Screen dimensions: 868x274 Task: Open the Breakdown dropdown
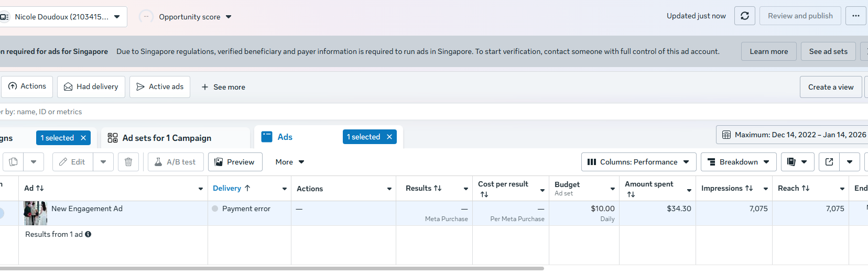pyautogui.click(x=738, y=162)
